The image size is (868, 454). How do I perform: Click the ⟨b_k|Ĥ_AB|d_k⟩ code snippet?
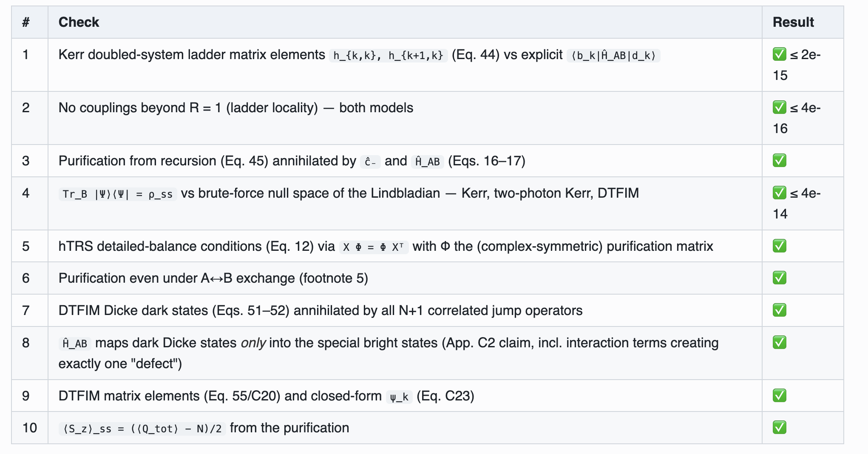[x=613, y=55]
